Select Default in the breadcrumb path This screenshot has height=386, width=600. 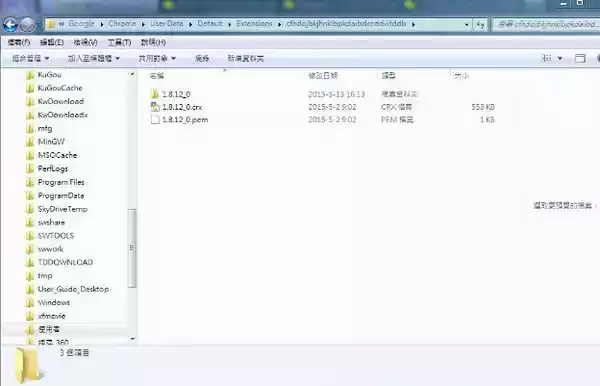click(x=210, y=24)
